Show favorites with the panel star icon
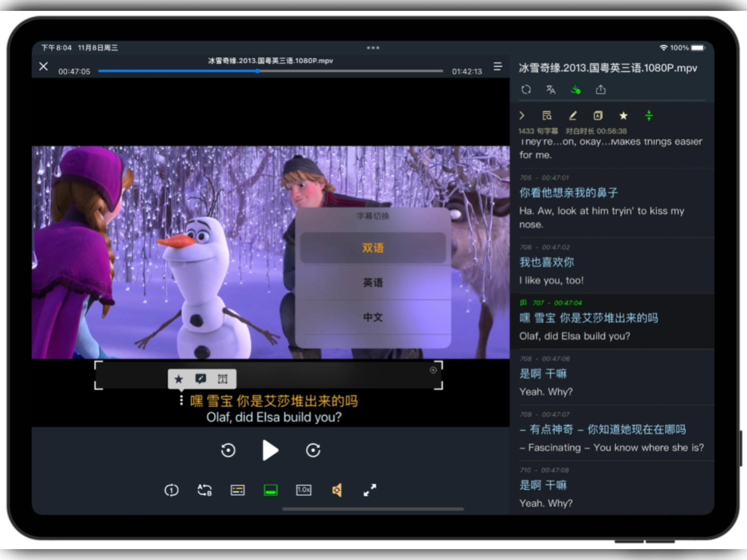The height and width of the screenshot is (560, 747). [x=624, y=116]
